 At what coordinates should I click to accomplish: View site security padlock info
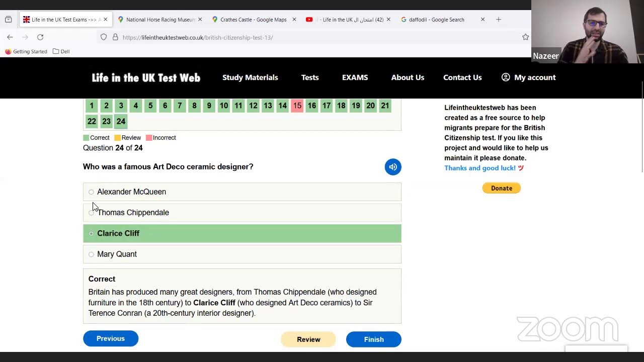[115, 37]
